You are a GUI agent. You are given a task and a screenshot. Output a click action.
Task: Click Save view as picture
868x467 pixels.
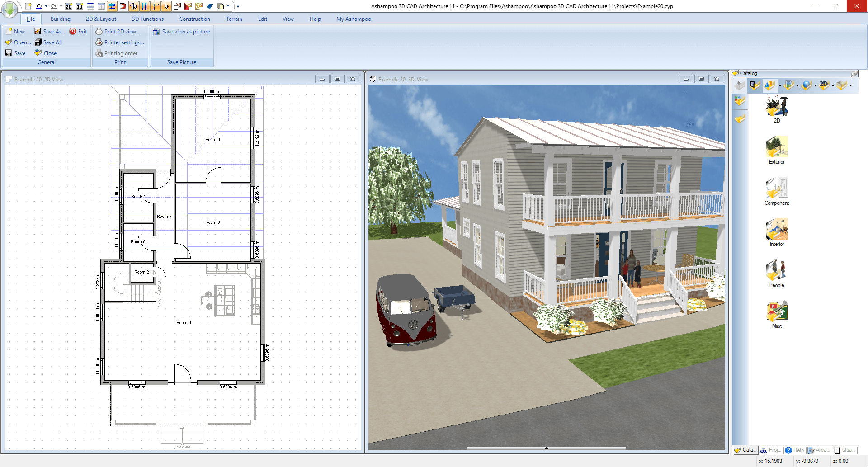(181, 31)
